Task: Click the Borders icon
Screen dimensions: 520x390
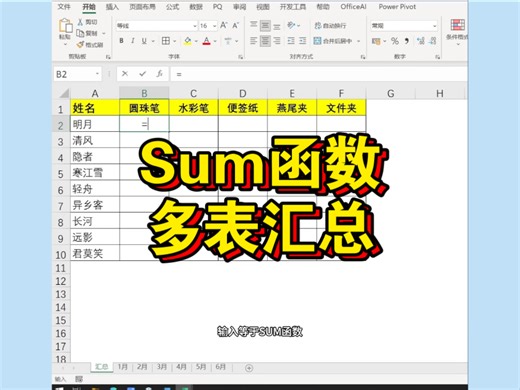Action: pyautogui.click(x=166, y=41)
